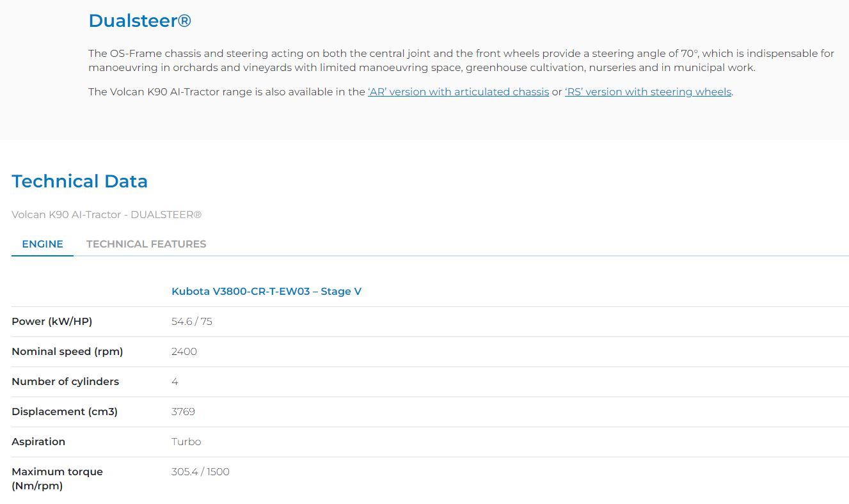Click the 54.6 / 75 power value

(x=191, y=322)
